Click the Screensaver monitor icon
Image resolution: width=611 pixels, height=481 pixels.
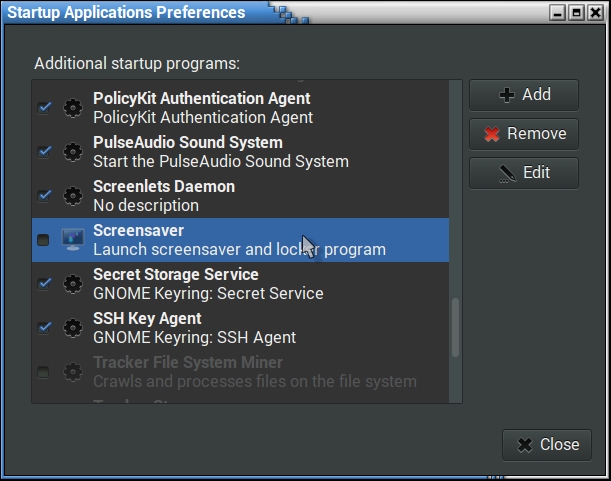pos(72,240)
